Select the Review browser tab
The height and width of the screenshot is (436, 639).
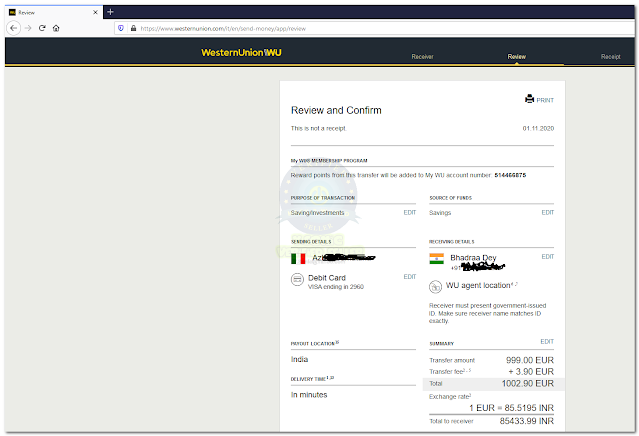(54, 12)
